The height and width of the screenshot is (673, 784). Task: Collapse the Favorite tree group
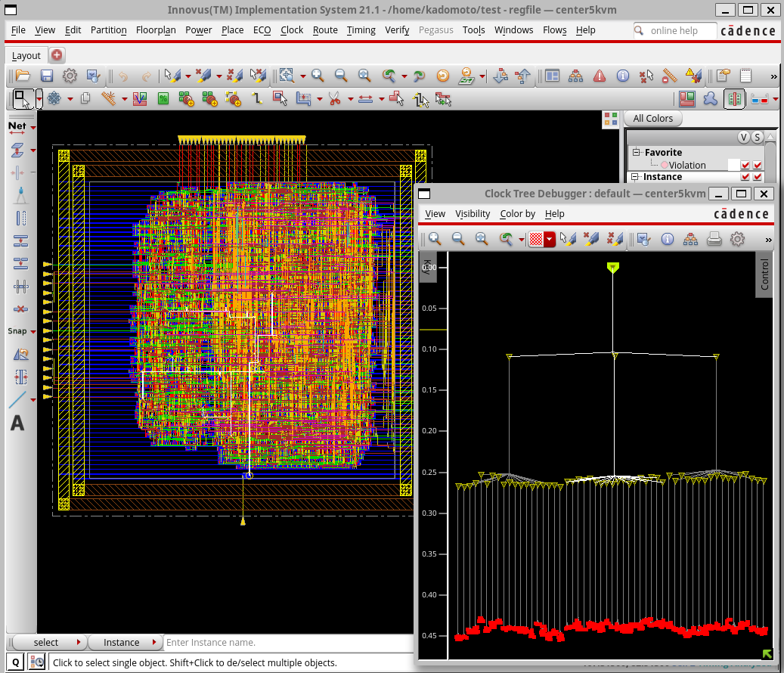(x=636, y=152)
